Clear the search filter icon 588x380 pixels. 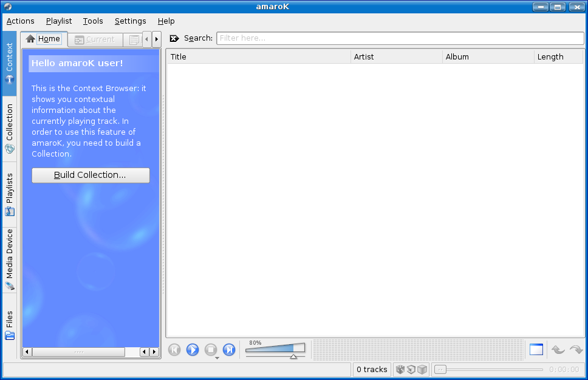(174, 38)
